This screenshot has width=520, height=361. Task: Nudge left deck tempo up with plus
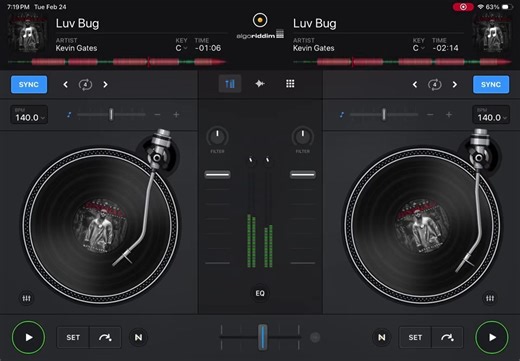click(176, 115)
